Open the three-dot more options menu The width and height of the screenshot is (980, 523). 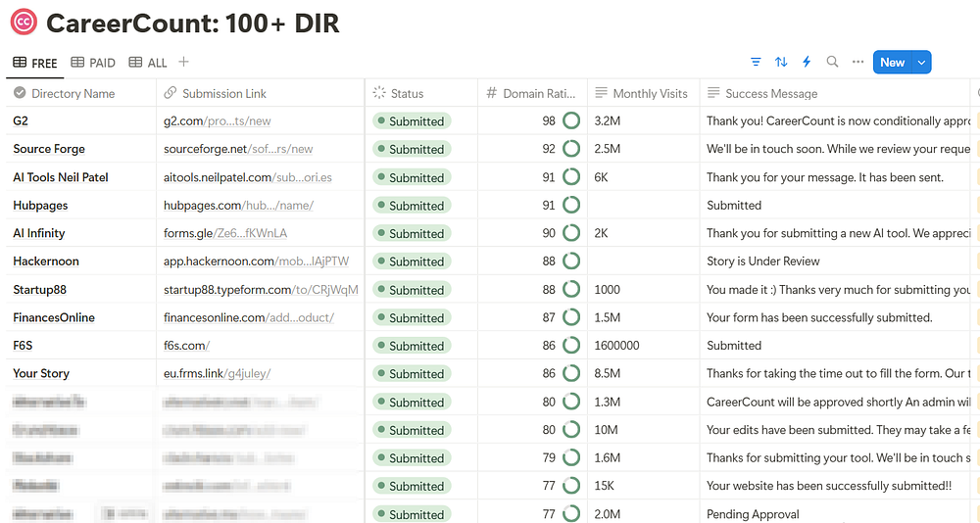tap(857, 62)
